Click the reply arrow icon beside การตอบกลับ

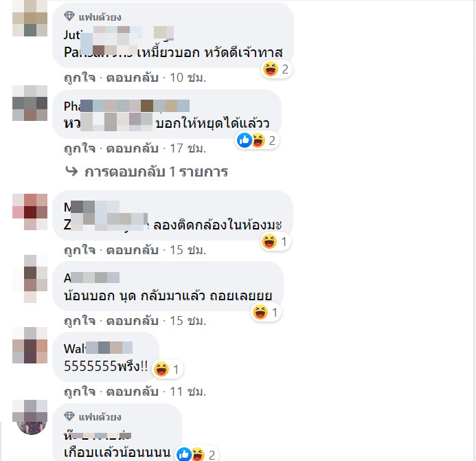tap(71, 171)
